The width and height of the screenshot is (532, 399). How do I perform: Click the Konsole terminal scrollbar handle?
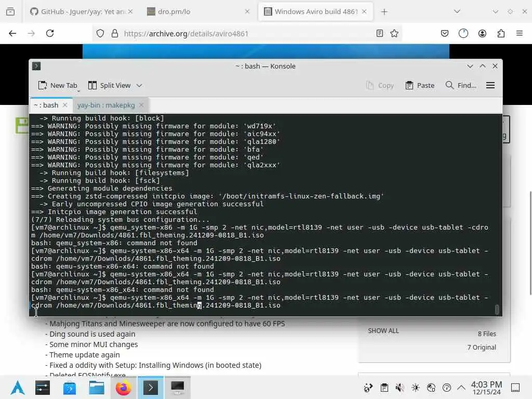(x=497, y=310)
